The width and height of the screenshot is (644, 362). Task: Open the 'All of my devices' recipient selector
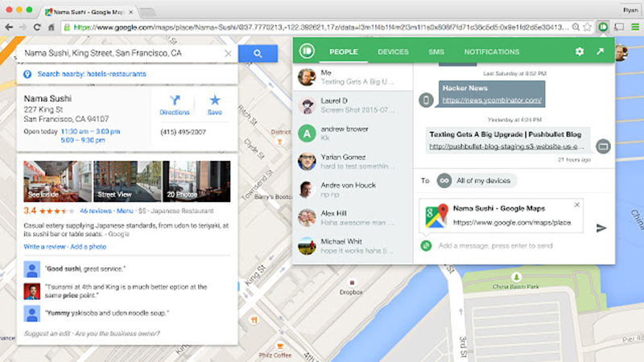pyautogui.click(x=476, y=180)
